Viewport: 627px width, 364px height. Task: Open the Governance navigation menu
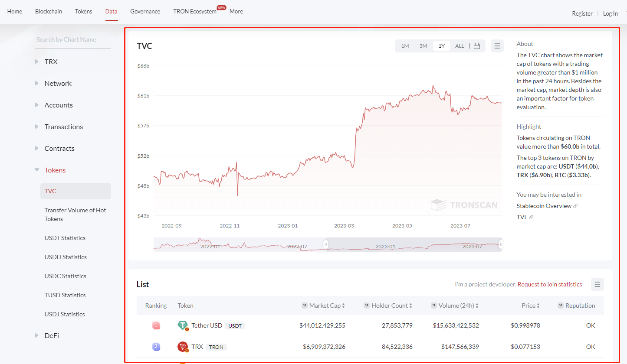pyautogui.click(x=145, y=11)
